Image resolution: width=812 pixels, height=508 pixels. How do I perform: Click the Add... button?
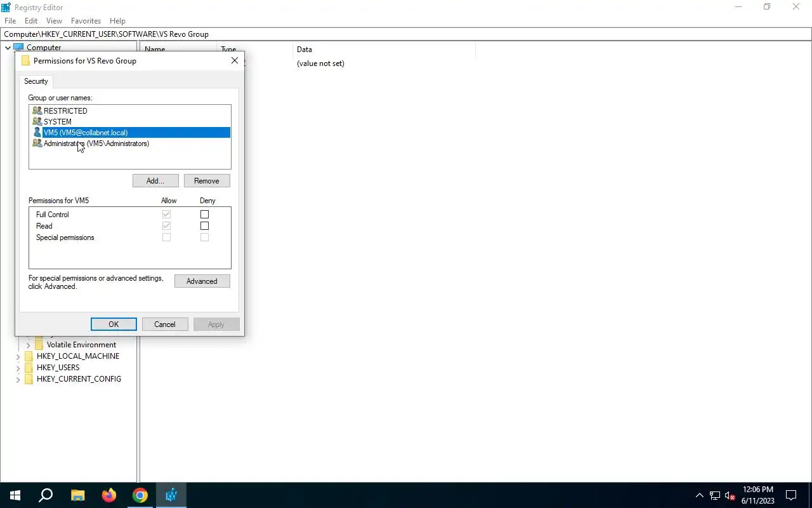[155, 181]
